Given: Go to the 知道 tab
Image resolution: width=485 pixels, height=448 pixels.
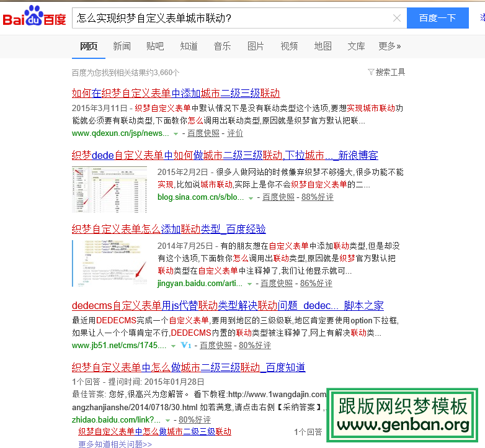Looking at the screenshot, I should (189, 47).
